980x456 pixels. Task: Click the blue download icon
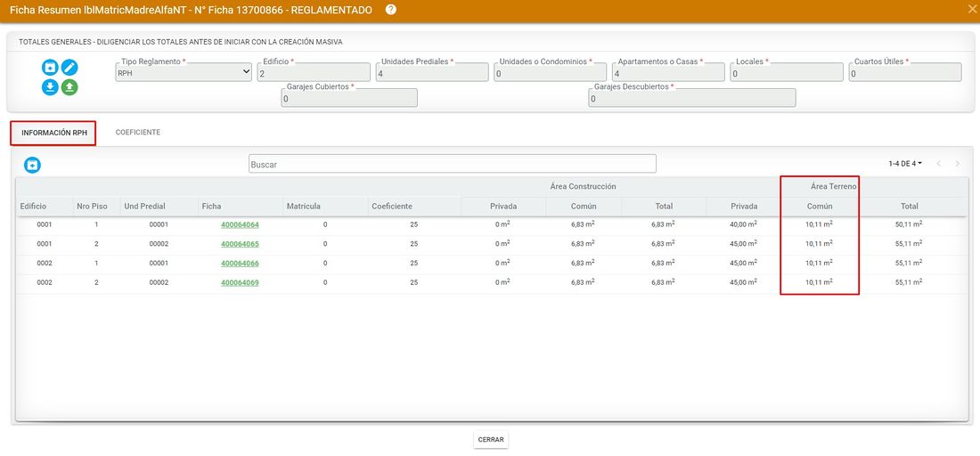pyautogui.click(x=50, y=86)
